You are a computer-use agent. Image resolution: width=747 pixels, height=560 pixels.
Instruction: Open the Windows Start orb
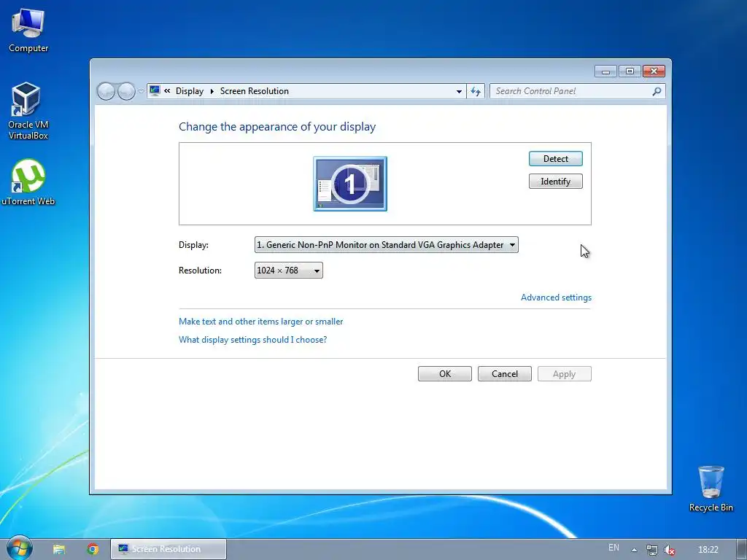click(19, 548)
